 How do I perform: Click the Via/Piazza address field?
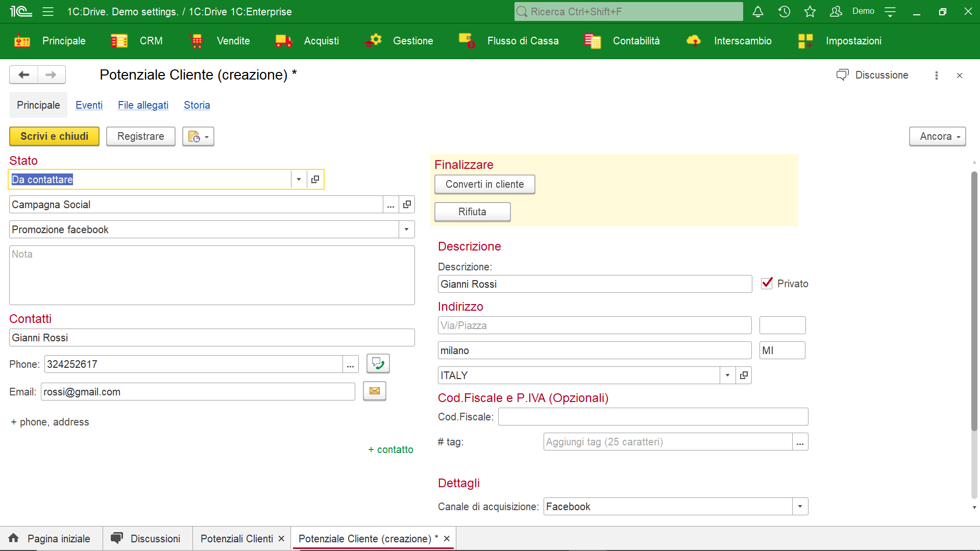595,325
